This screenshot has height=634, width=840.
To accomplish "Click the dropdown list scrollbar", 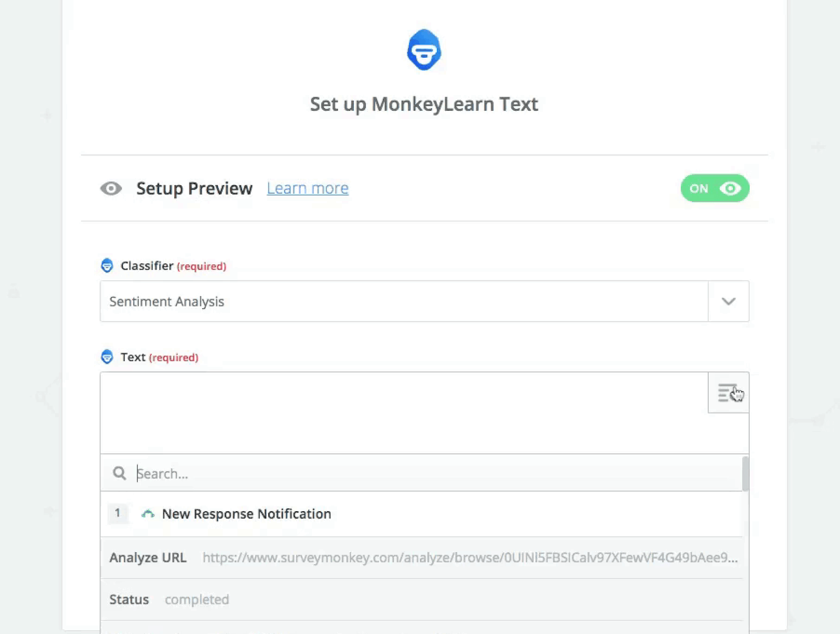I will pos(745,474).
